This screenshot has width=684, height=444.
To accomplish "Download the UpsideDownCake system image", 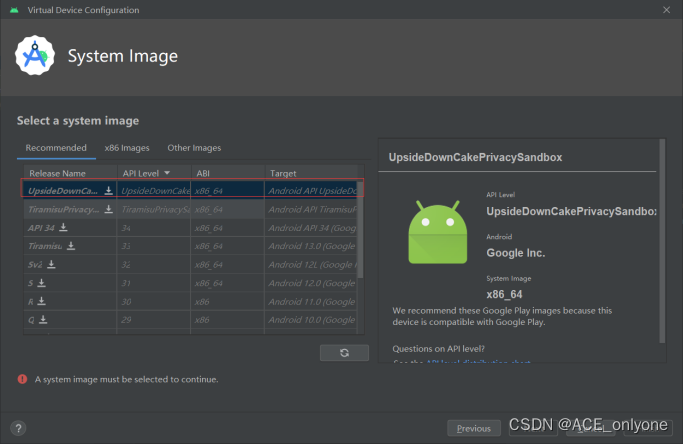I will (109, 191).
